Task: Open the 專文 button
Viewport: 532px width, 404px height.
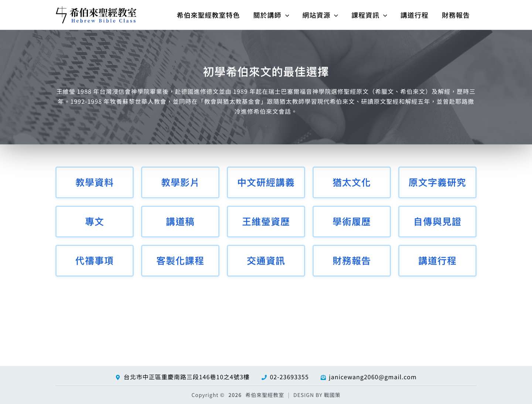Action: tap(95, 222)
